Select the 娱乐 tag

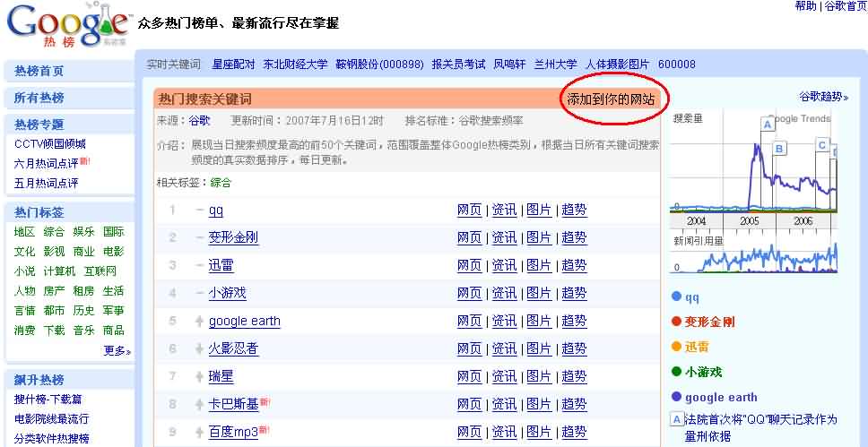click(83, 232)
